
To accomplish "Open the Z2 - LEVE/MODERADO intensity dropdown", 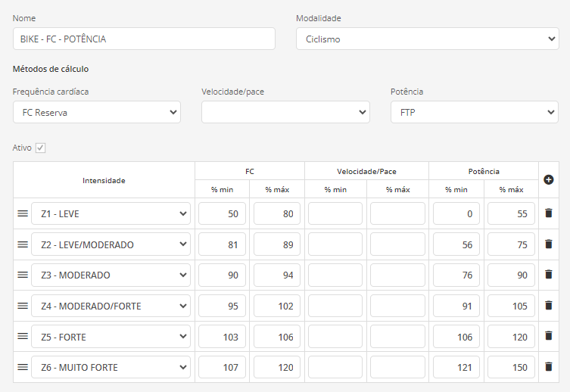I will pos(111,244).
